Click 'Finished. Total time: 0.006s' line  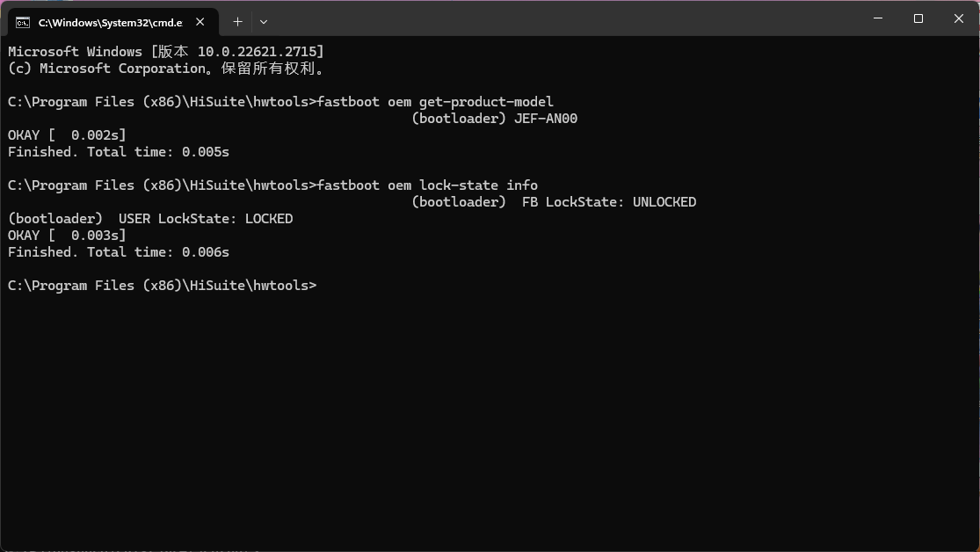coord(119,252)
